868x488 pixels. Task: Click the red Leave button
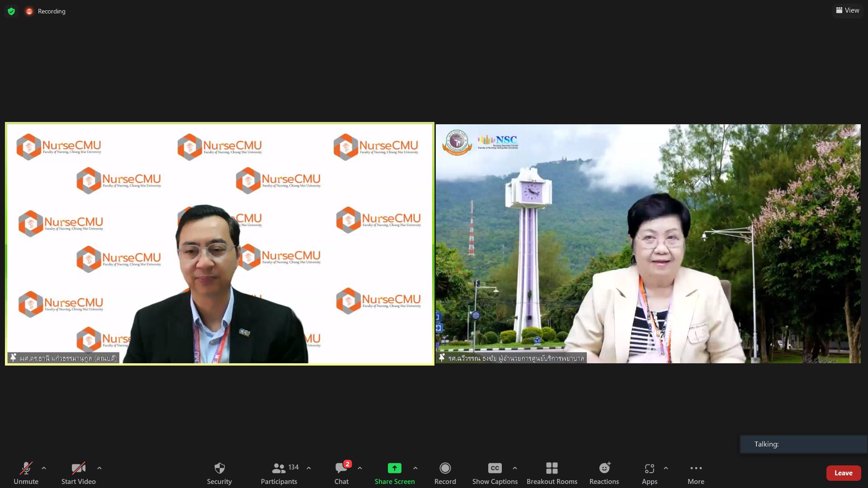click(x=844, y=473)
